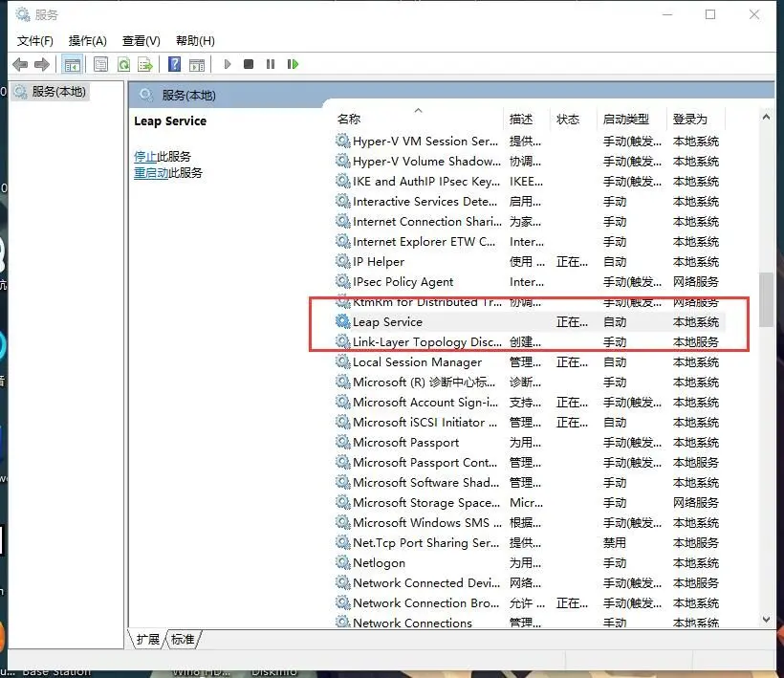
Task: Click the Export List toolbar icon
Action: (x=145, y=64)
